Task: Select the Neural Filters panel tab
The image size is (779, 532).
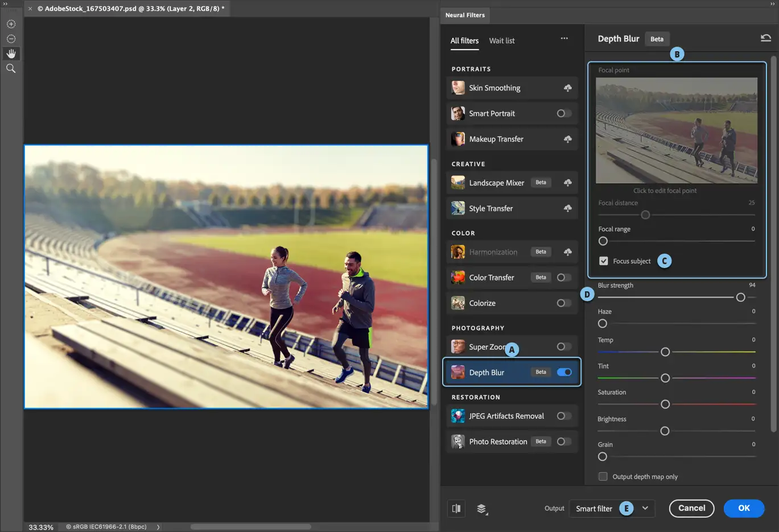Action: (465, 15)
